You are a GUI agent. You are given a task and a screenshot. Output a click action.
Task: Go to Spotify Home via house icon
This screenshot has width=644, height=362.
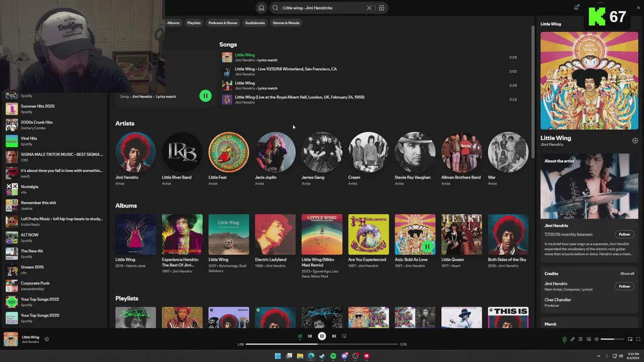pyautogui.click(x=261, y=8)
